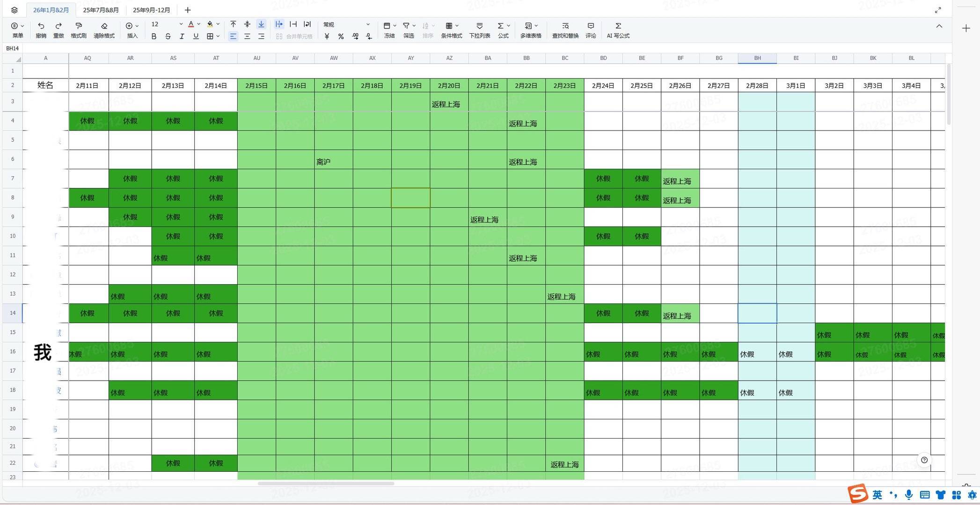Screen dimensions: 980x505
Task: Open the number format 常规 dropdown
Action: pos(367,24)
